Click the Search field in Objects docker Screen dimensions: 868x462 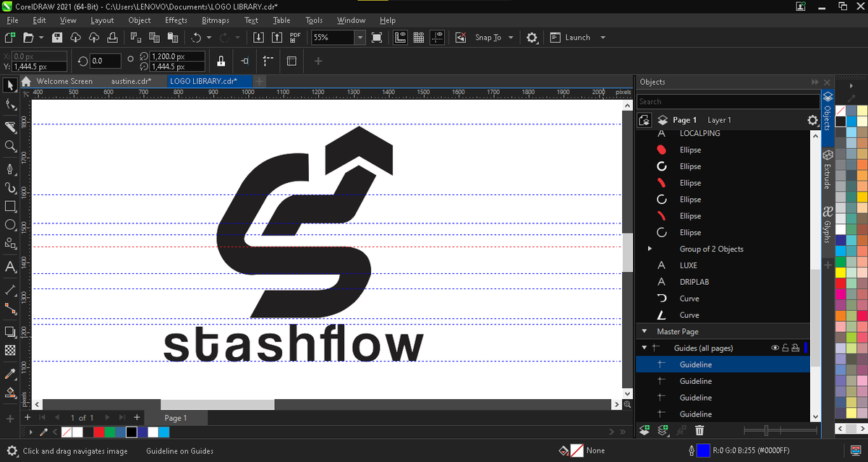click(x=728, y=102)
